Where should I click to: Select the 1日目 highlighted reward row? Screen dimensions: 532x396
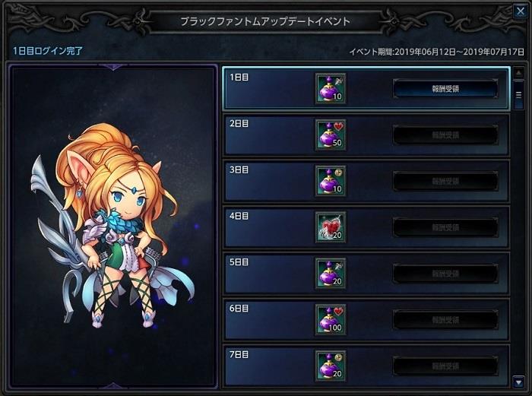click(x=366, y=89)
